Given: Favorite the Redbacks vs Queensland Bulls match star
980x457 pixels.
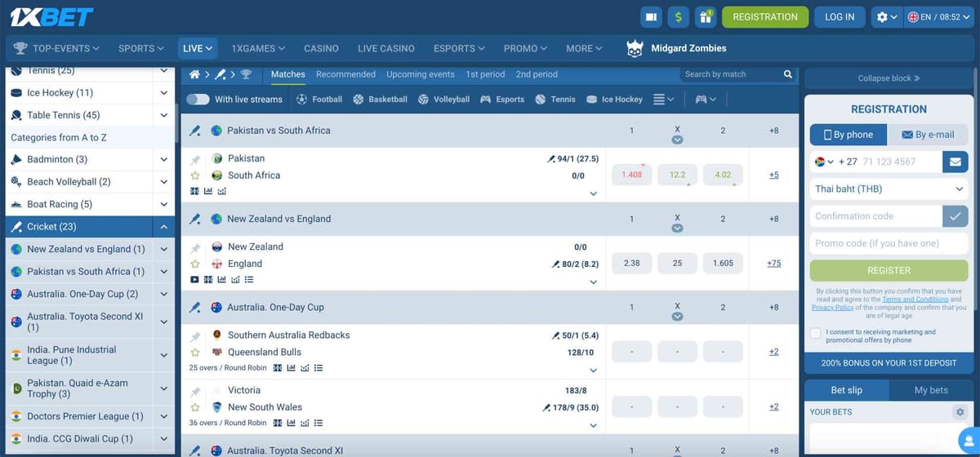Looking at the screenshot, I should tap(194, 352).
